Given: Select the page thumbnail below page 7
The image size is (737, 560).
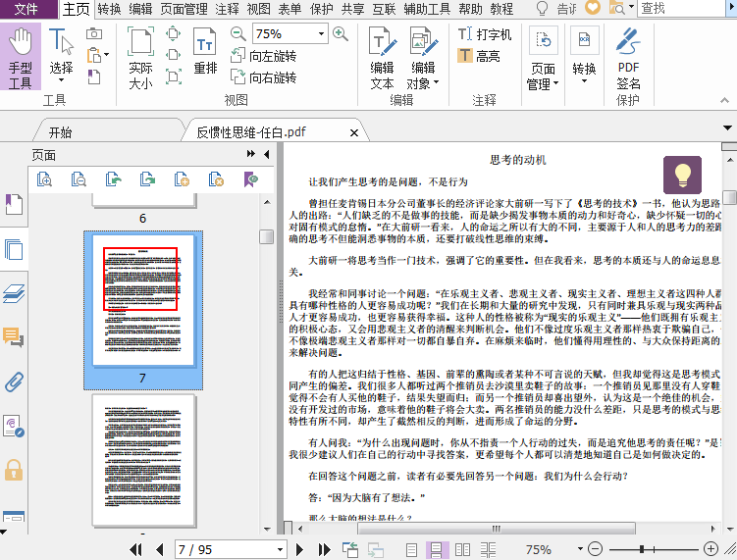Looking at the screenshot, I should click(x=144, y=460).
